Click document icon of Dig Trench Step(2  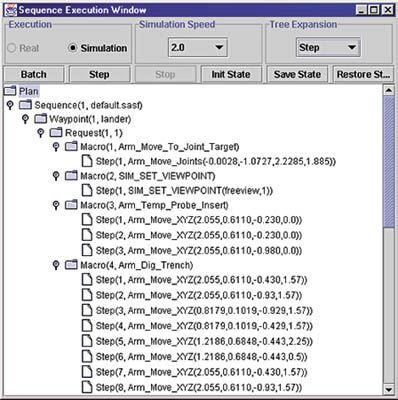[x=87, y=295]
